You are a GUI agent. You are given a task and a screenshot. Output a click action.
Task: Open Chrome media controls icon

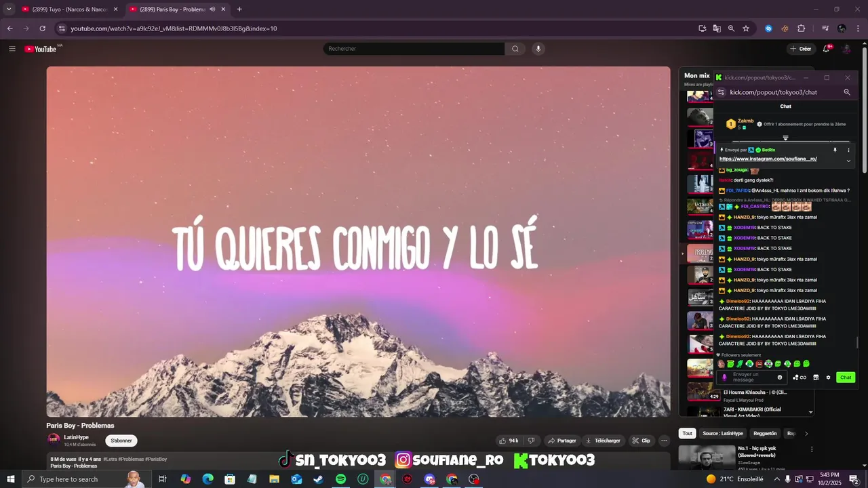pyautogui.click(x=825, y=28)
